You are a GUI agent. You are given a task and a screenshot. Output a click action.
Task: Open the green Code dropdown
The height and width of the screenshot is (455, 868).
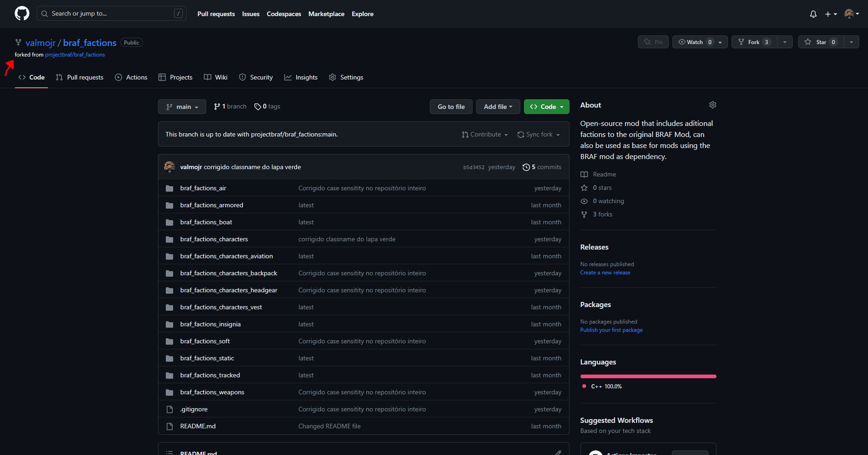click(x=547, y=107)
